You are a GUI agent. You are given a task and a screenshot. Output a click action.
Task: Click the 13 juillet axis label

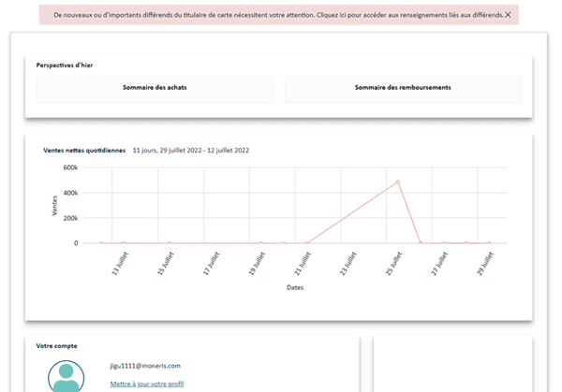(x=120, y=264)
